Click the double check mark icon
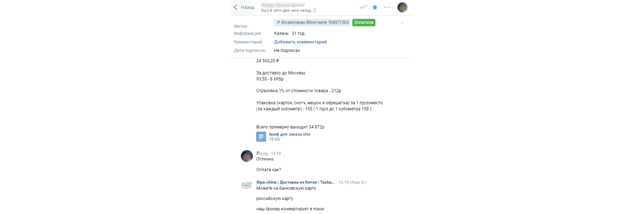 pos(363,7)
